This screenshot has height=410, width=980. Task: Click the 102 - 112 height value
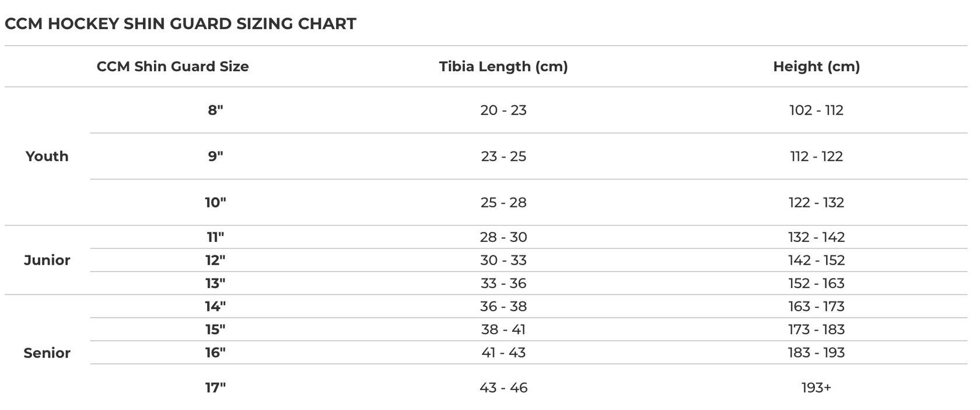tap(816, 110)
